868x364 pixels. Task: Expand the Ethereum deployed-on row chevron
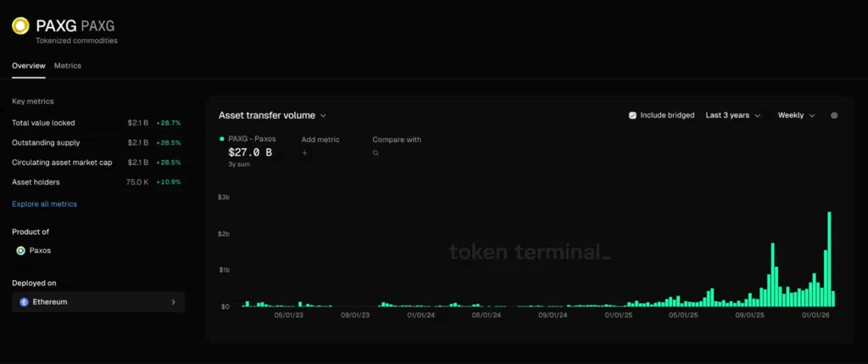click(173, 301)
